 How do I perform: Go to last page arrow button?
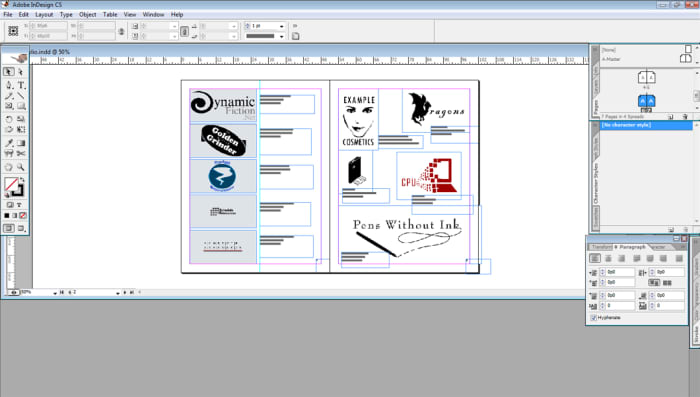coord(132,293)
